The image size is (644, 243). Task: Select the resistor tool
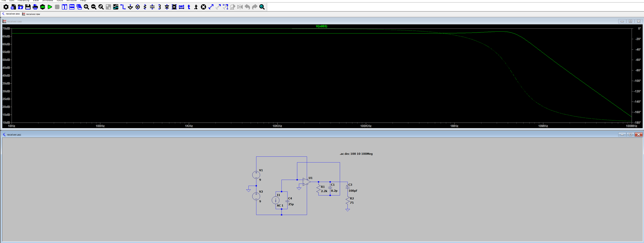[145, 7]
